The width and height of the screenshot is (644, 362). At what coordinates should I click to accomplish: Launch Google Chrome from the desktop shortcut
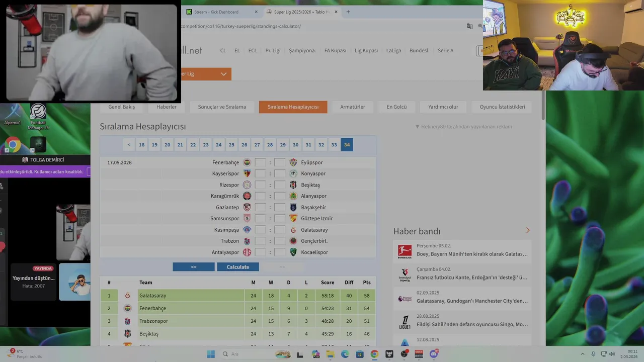(13, 145)
